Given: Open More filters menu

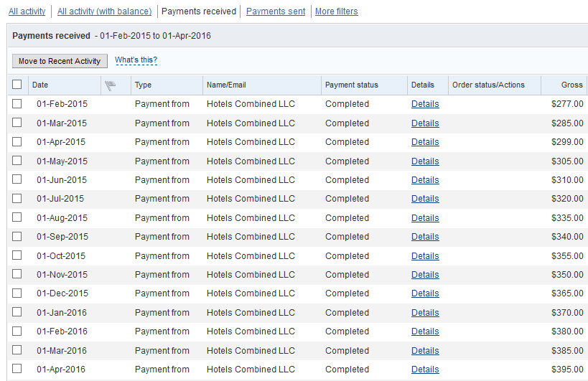Looking at the screenshot, I should pos(337,11).
